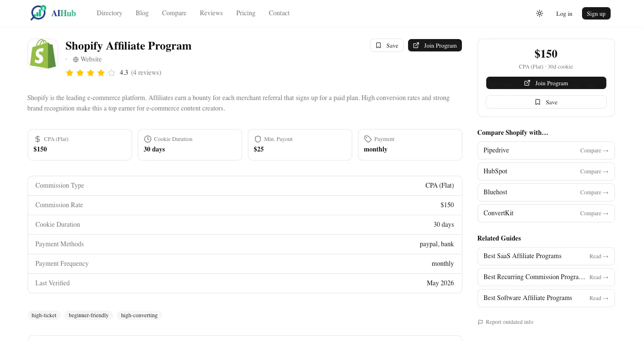Click bookmark icon in sidebar Save button
The width and height of the screenshot is (644, 341).
tap(538, 102)
